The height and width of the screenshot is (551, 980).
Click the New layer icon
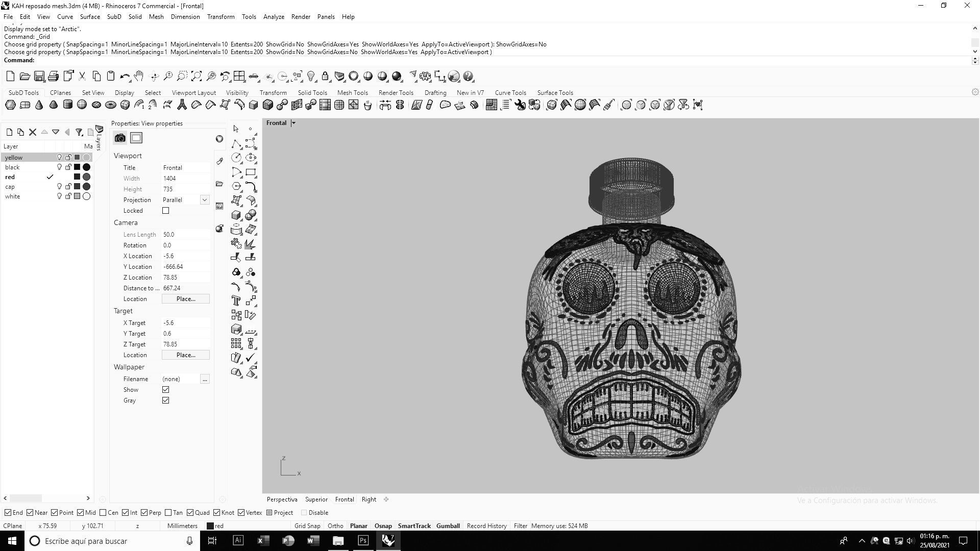pos(9,132)
